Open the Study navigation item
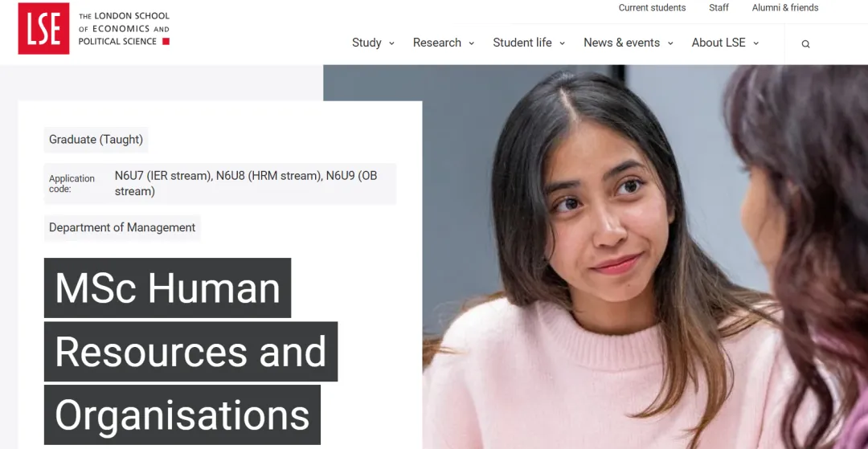This screenshot has width=868, height=449. click(366, 43)
